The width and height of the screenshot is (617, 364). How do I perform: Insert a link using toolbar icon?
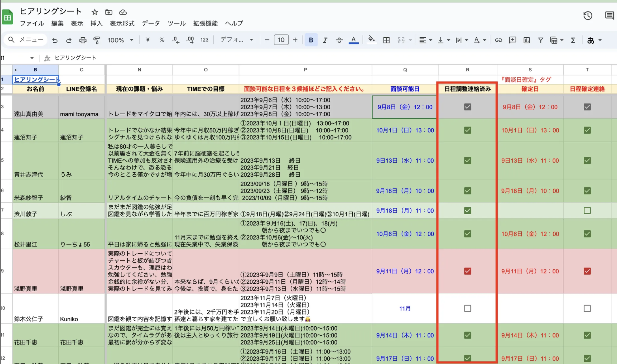click(498, 40)
